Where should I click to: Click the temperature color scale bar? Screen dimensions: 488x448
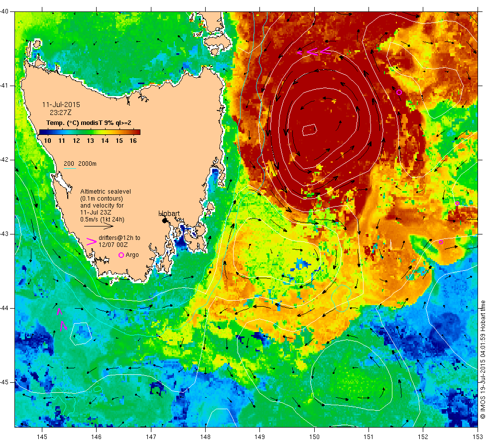click(90, 132)
